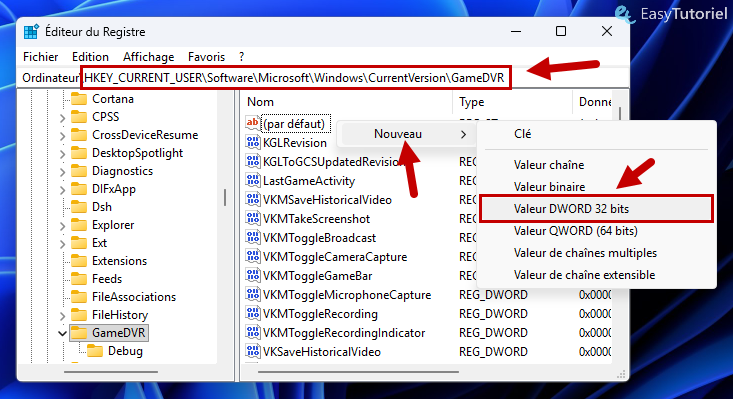Image resolution: width=733 pixels, height=399 pixels.
Task: Select the Cortana folder icon
Action: pos(79,99)
